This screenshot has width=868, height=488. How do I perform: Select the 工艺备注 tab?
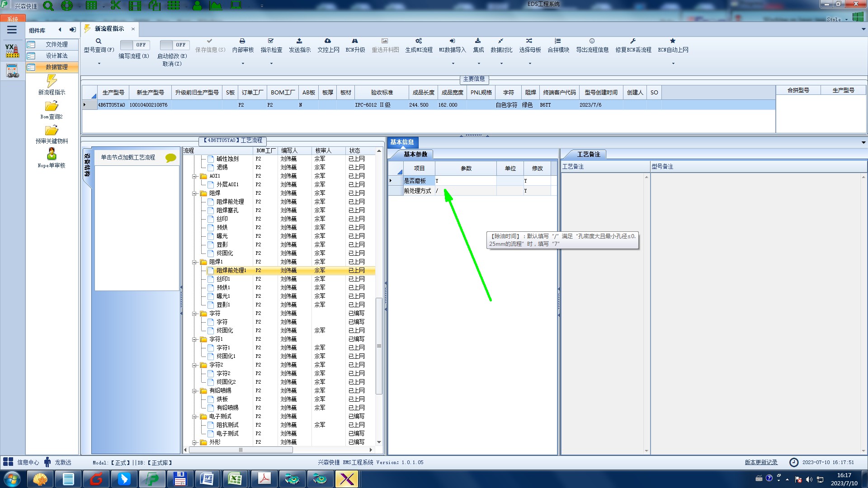[x=588, y=155]
